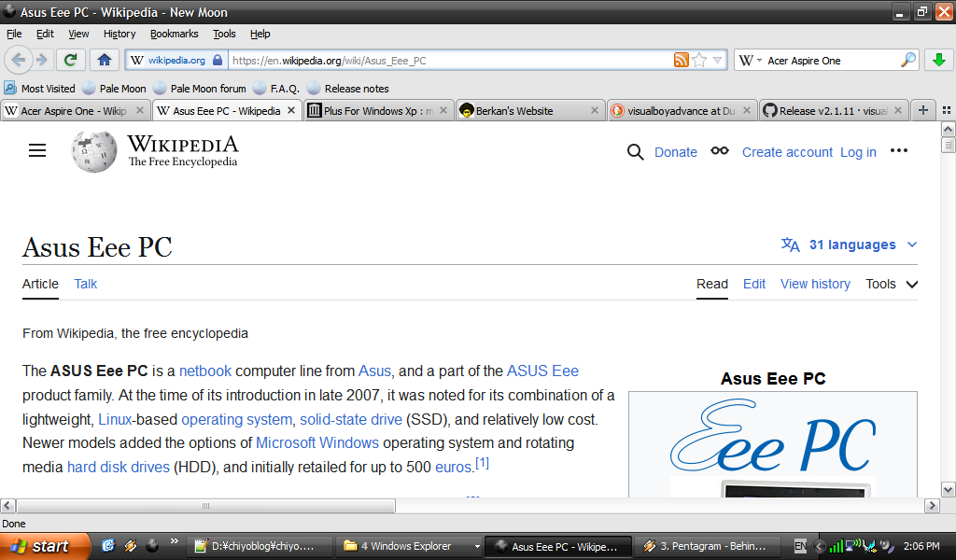Click the RSS feed icon in address bar

pos(681,60)
